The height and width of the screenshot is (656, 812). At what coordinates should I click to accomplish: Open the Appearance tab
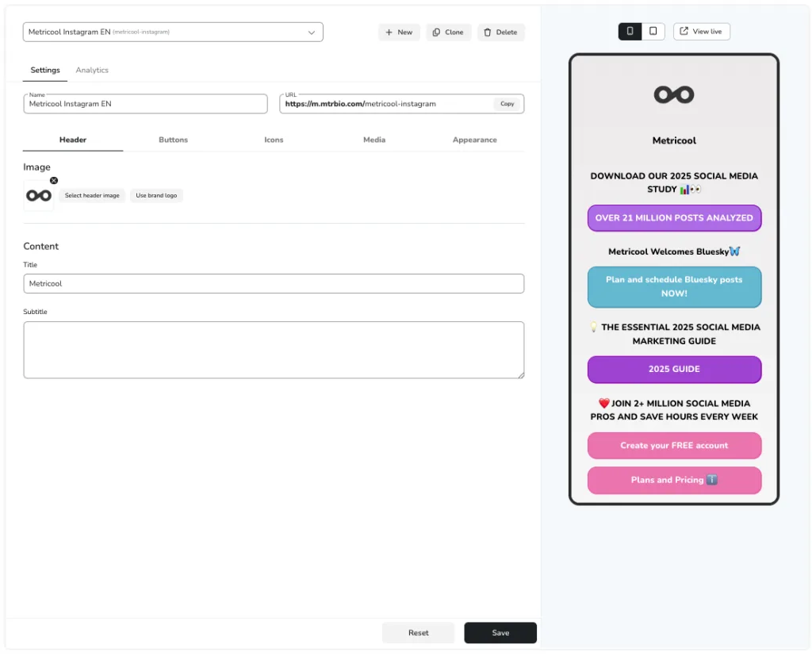(x=474, y=140)
